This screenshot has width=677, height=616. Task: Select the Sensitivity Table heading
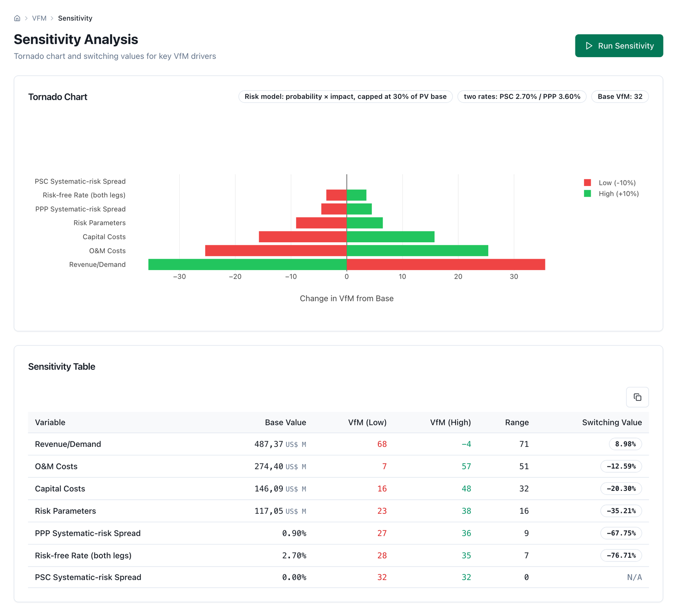[x=62, y=367]
